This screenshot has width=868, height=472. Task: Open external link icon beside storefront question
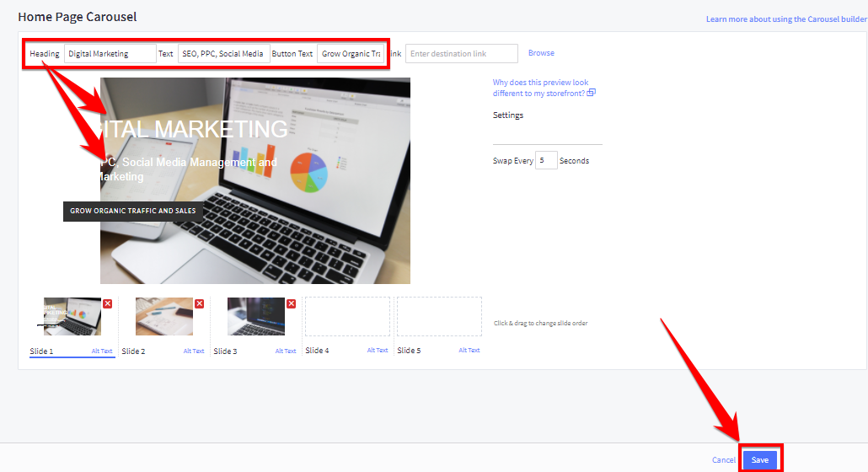point(592,93)
